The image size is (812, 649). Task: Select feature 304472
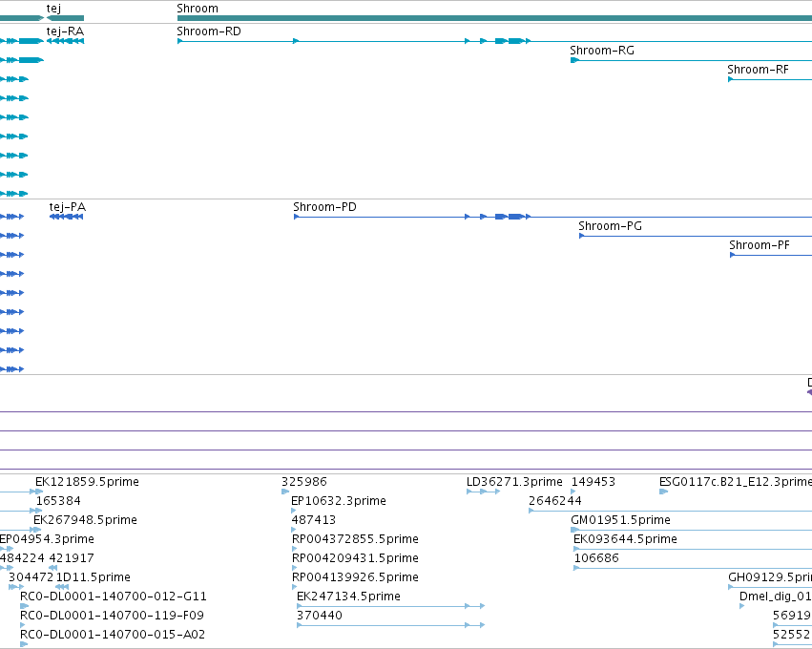(31, 577)
